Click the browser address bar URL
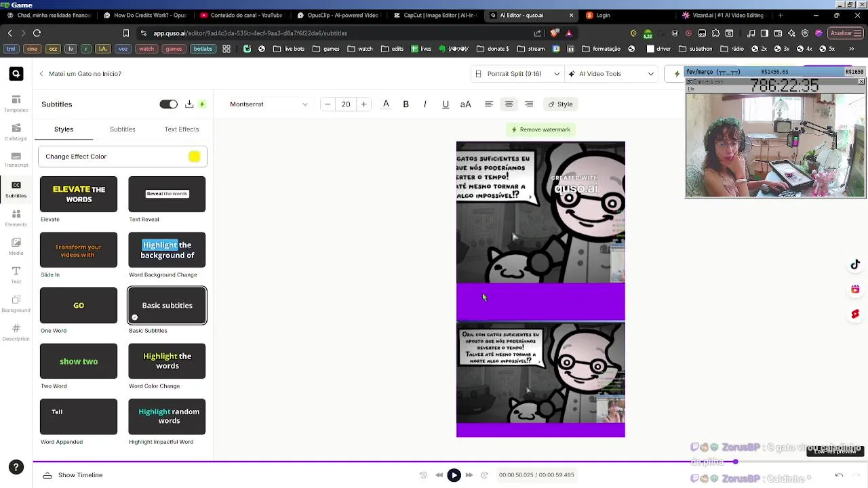Image resolution: width=868 pixels, height=488 pixels. [250, 33]
